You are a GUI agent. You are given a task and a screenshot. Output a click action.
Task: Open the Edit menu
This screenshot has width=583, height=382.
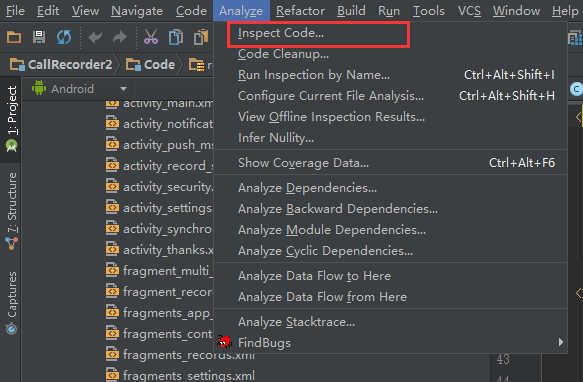pos(48,11)
